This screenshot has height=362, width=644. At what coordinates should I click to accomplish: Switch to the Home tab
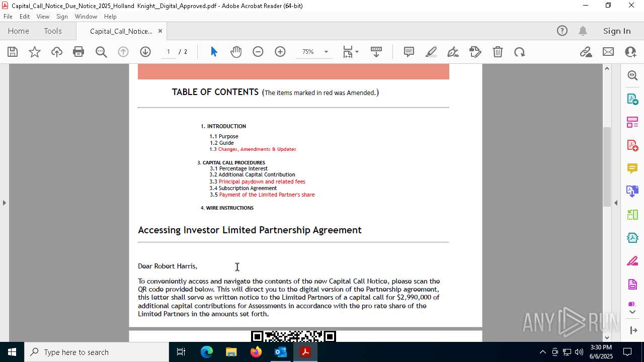(x=19, y=31)
